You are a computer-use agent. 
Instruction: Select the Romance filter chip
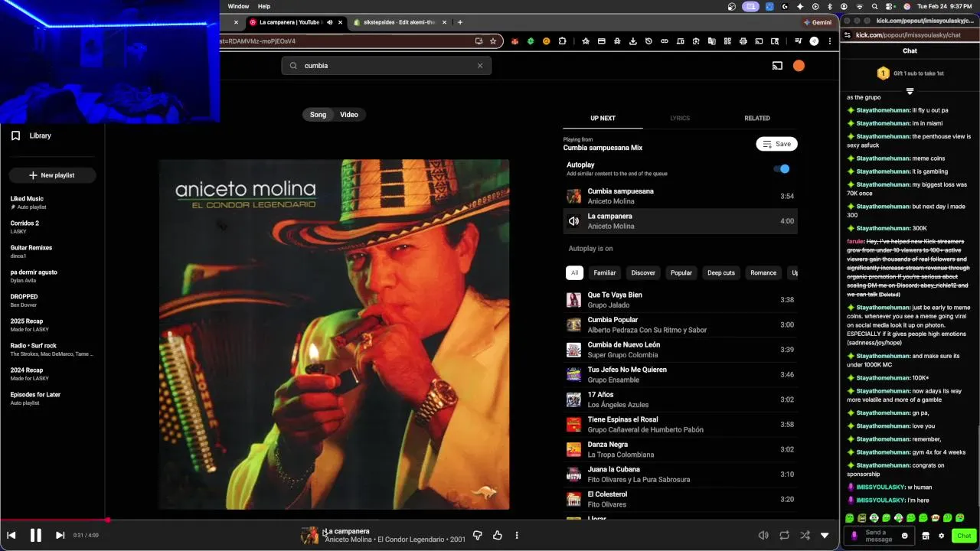(x=763, y=272)
